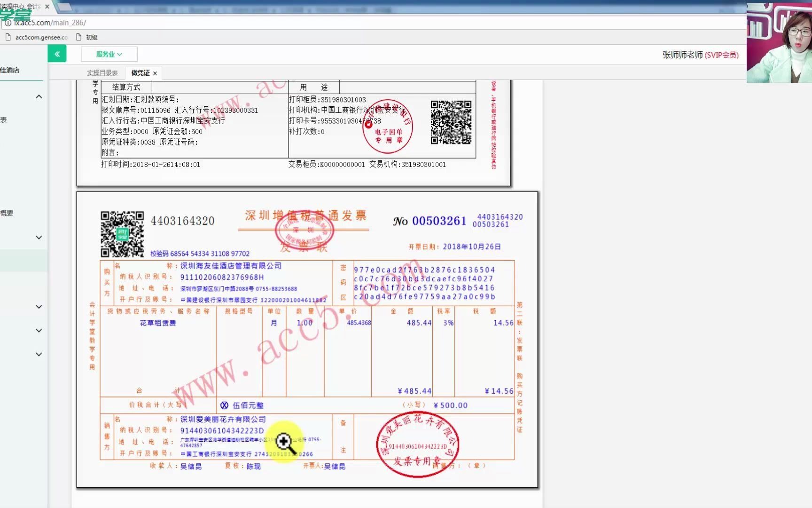Screen dimensions: 812x508
Task: Click invoice code 4403164320 beside QR
Action: [x=182, y=221]
